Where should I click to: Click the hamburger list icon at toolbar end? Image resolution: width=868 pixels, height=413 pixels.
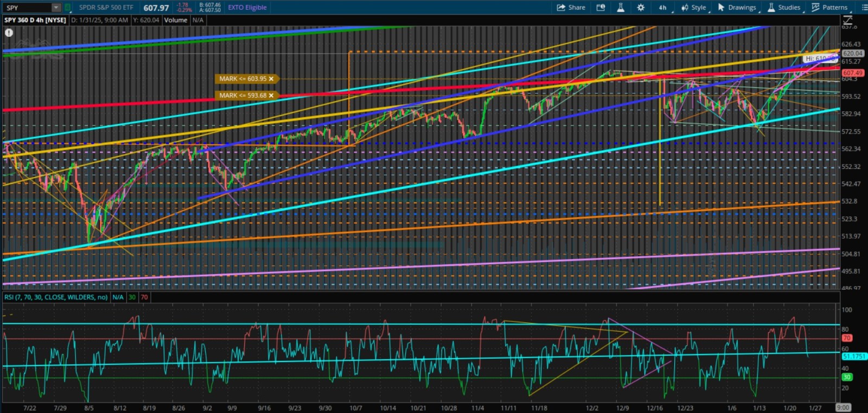point(865,8)
